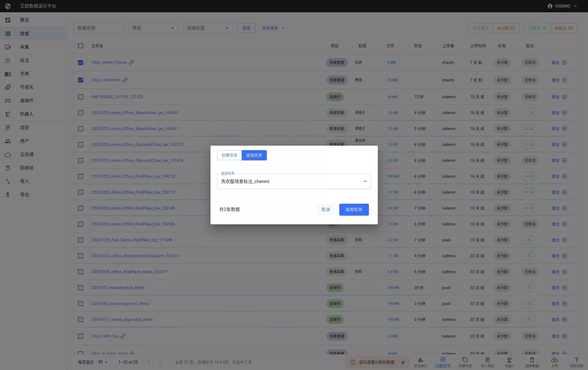Click the 数据名称 search input field
588x370 pixels.
(98, 28)
